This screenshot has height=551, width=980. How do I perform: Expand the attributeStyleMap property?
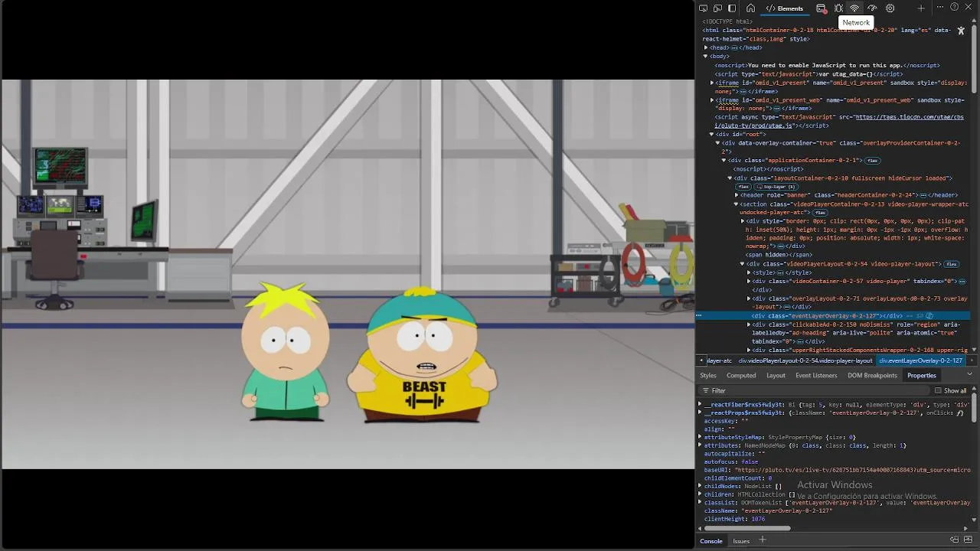coord(700,437)
